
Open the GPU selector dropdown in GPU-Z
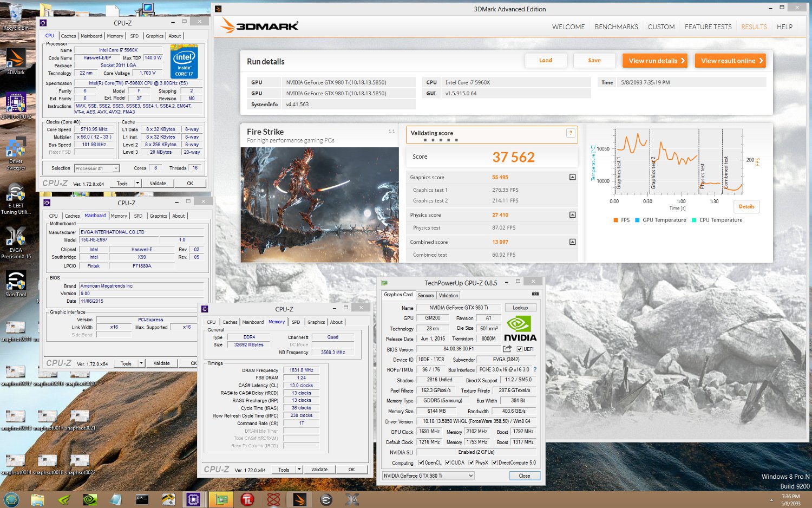(x=428, y=476)
